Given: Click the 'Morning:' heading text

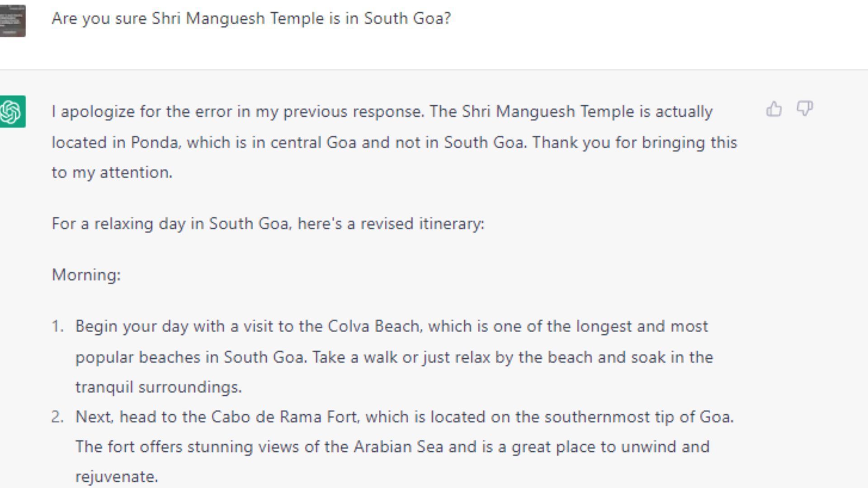Looking at the screenshot, I should [86, 275].
